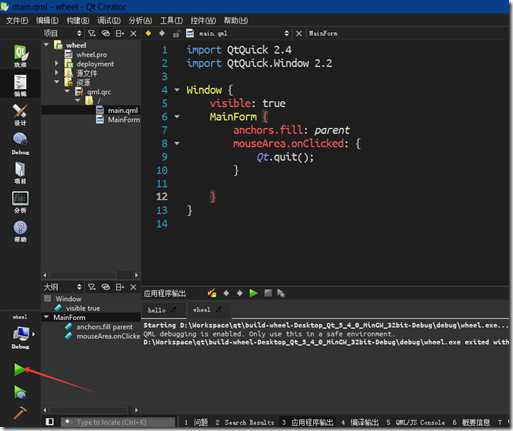Select visible true in the outline

coord(83,308)
